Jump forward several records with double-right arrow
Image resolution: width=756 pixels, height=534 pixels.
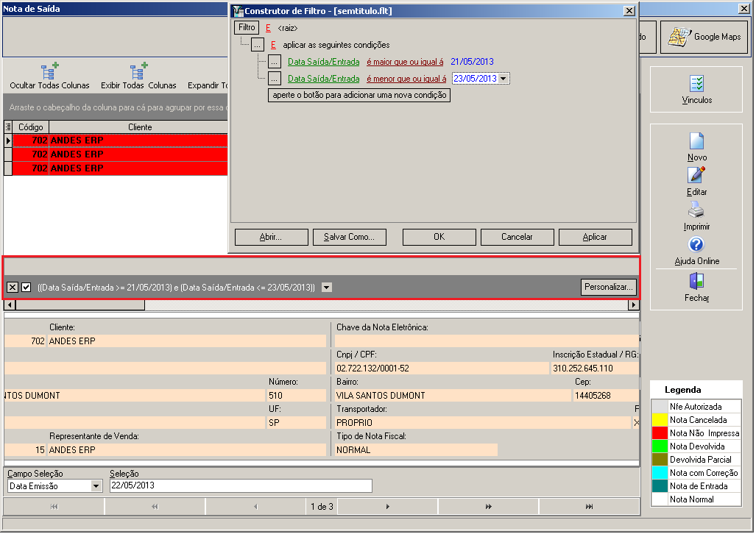(x=488, y=507)
